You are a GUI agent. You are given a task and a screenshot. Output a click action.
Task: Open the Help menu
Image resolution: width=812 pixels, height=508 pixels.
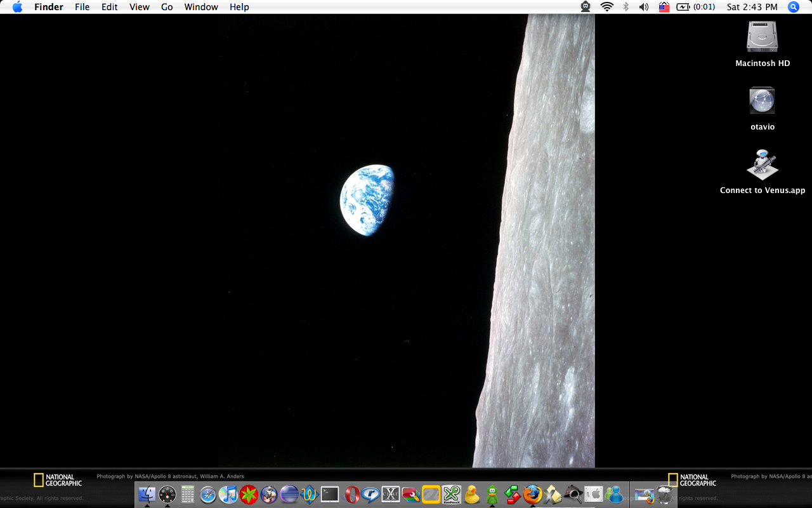239,7
